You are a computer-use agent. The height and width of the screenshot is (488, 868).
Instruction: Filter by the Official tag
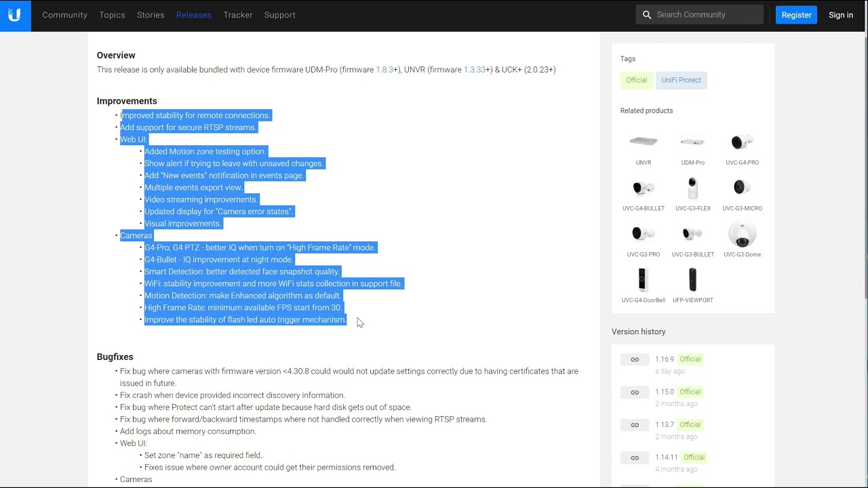[x=636, y=80]
